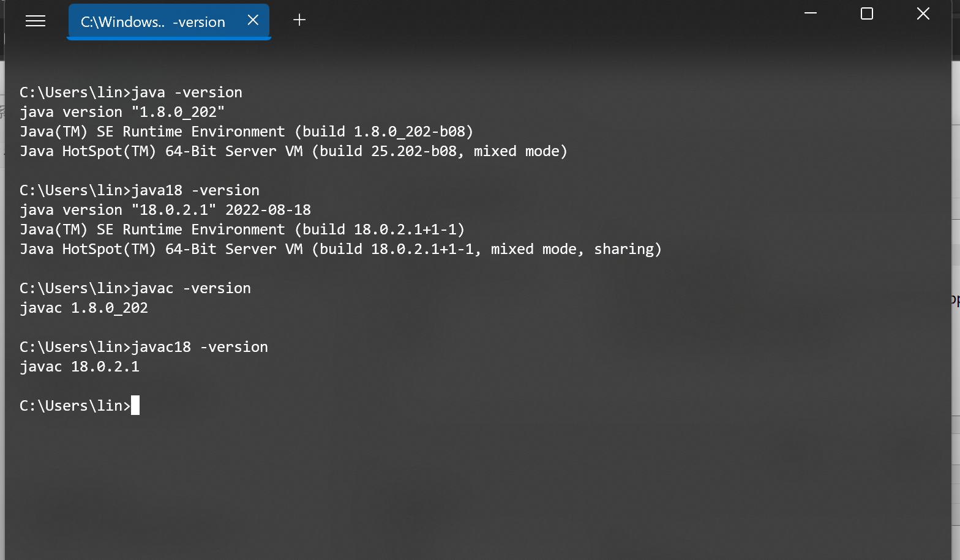Click the 'javac 18.0.2.1' output line
The width and height of the screenshot is (960, 560).
coord(80,367)
